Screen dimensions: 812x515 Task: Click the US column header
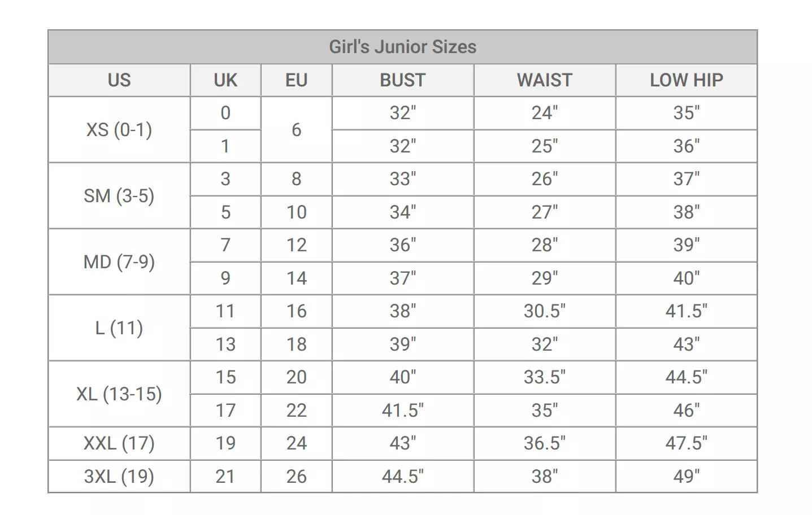coord(119,80)
